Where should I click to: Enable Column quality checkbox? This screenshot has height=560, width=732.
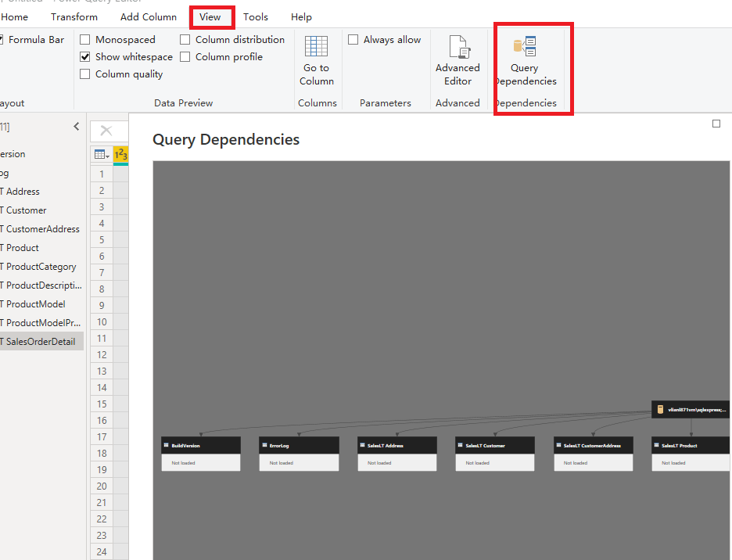(85, 74)
